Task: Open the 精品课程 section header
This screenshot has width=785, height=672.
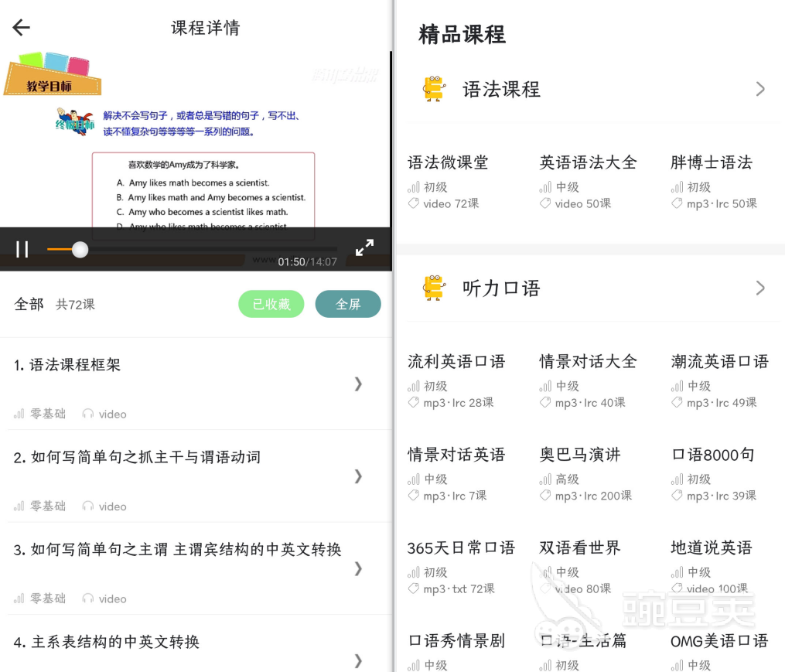Action: coord(461,34)
